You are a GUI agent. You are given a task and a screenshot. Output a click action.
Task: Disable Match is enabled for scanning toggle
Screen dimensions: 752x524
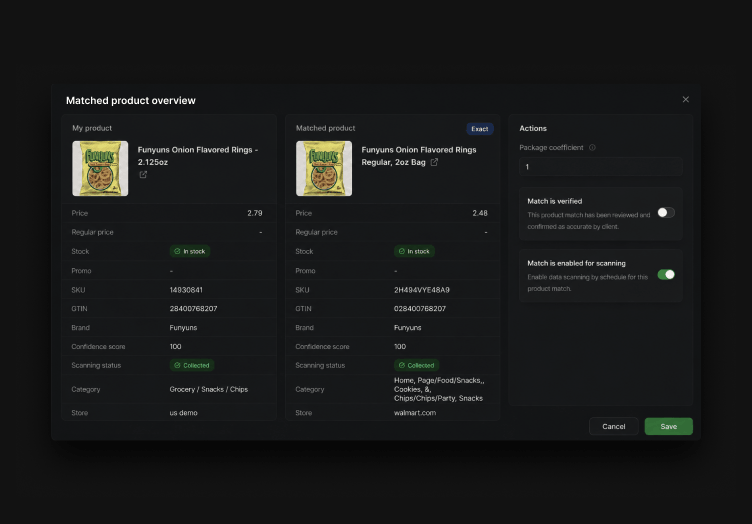click(x=666, y=274)
